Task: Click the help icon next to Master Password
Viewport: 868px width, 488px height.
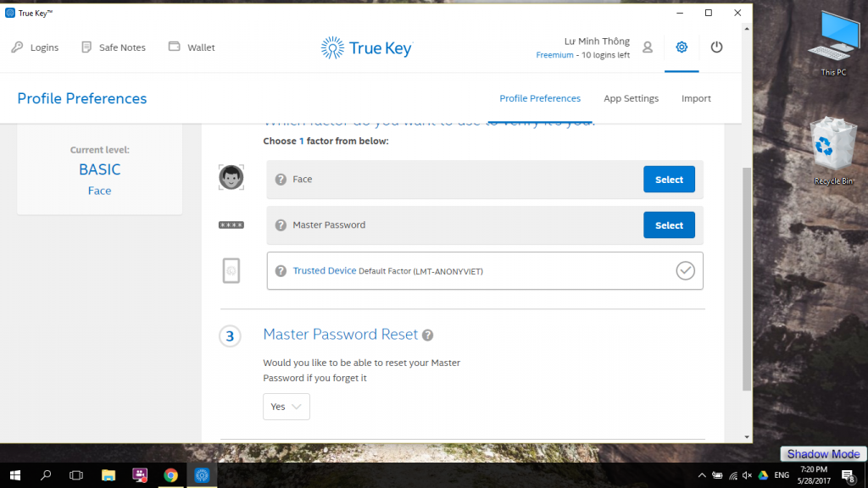Action: click(x=281, y=225)
